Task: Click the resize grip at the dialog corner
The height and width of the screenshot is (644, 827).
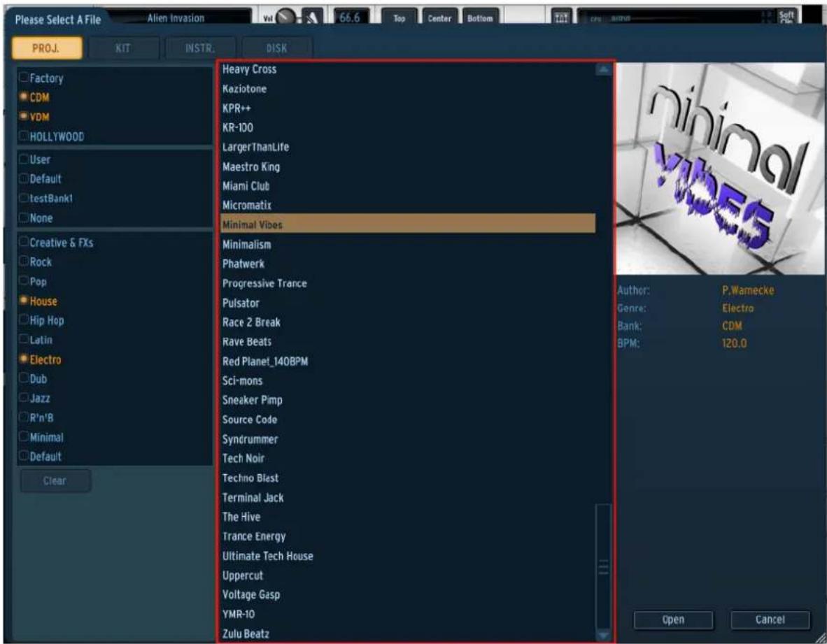Action: [820, 637]
